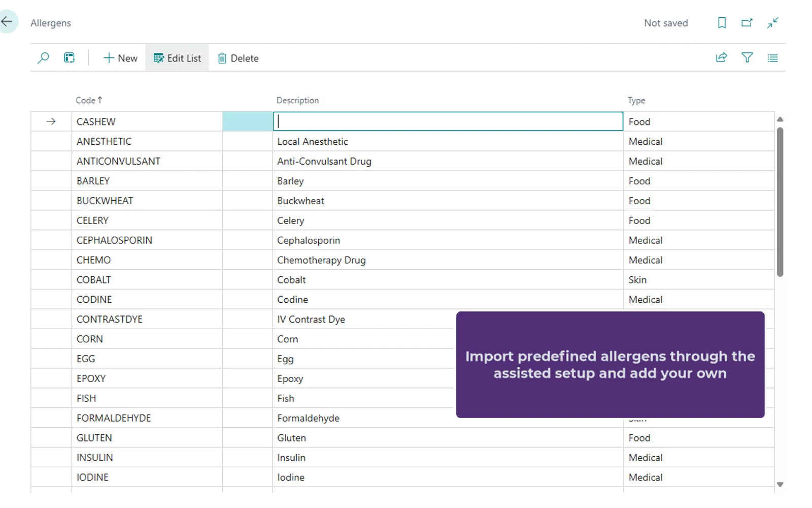Click the Food type for CASHEW

click(698, 121)
